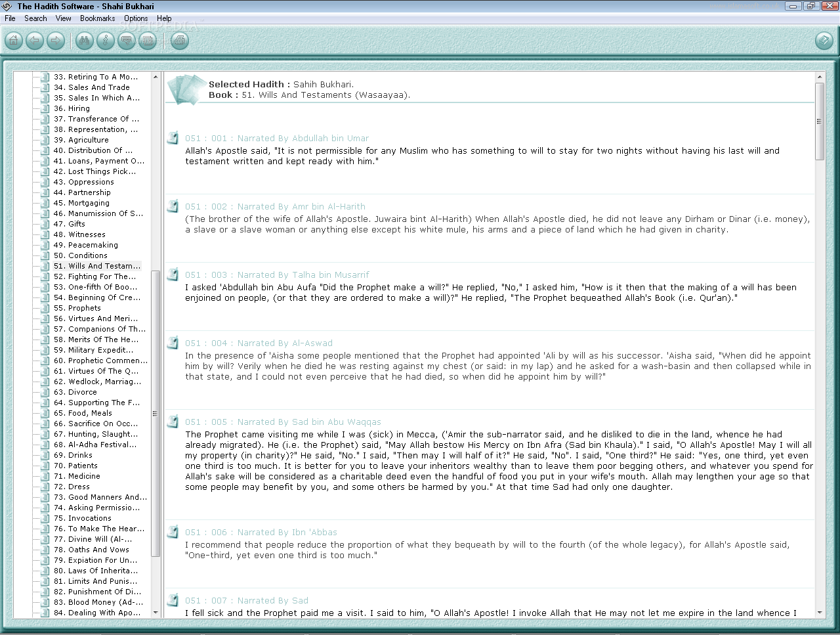The width and height of the screenshot is (840, 635).
Task: Click the Back arrow toolbar button
Action: (35, 41)
